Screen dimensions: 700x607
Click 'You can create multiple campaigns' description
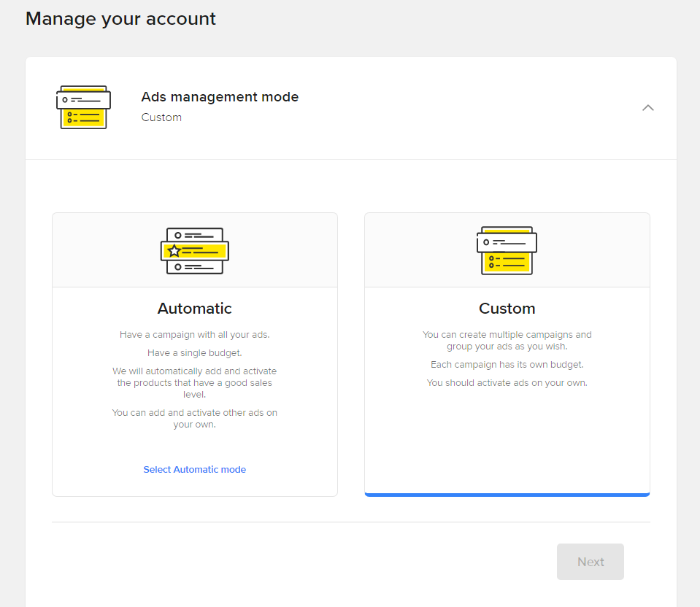(x=507, y=341)
